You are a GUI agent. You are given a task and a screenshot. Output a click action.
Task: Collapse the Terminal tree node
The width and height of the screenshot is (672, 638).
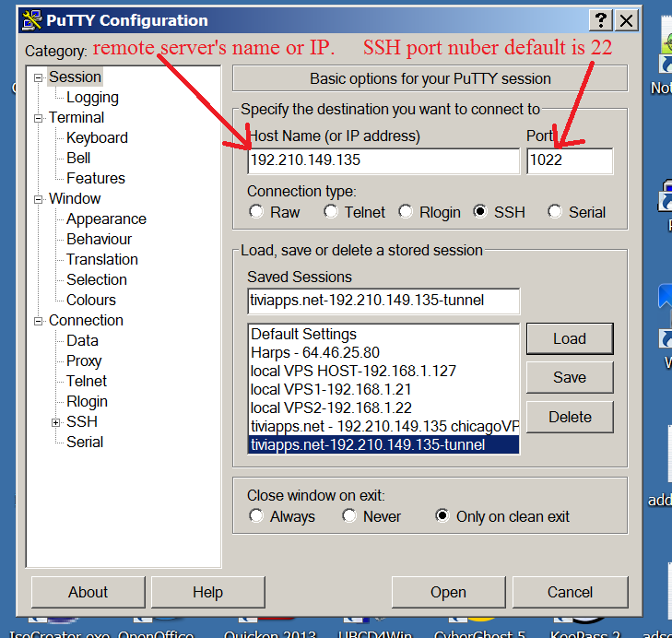coord(38,118)
